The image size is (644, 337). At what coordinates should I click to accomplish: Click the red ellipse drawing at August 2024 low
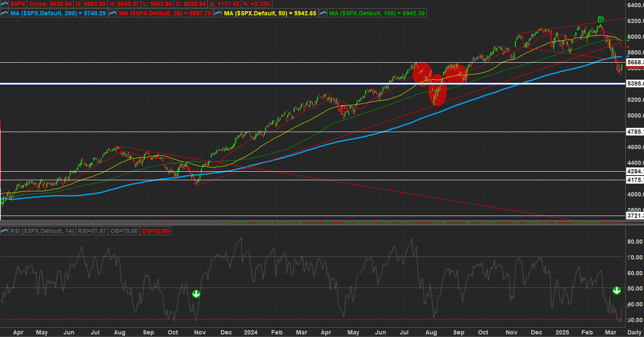(x=438, y=90)
